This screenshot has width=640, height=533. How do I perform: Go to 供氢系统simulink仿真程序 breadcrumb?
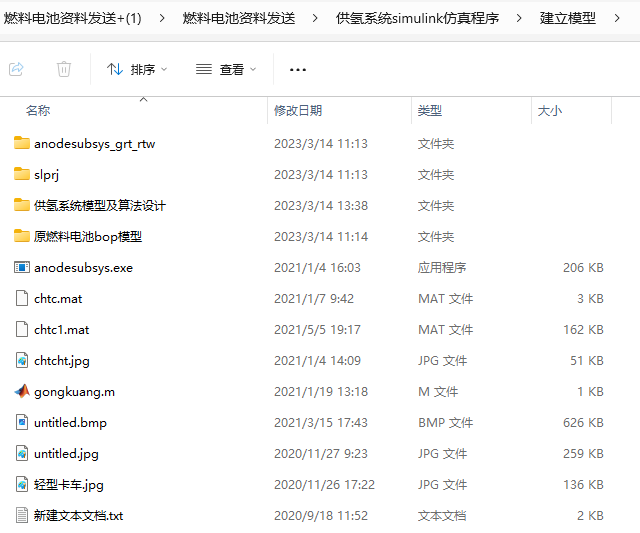(417, 18)
